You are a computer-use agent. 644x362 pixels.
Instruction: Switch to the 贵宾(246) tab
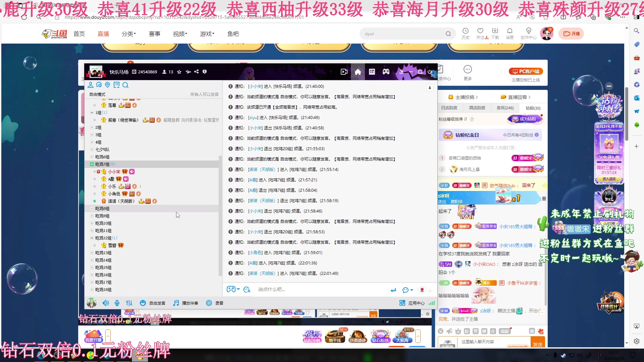[506, 108]
